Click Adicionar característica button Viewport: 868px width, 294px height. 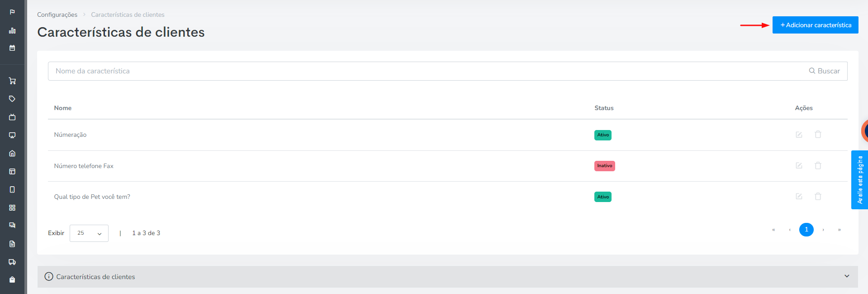click(x=815, y=25)
